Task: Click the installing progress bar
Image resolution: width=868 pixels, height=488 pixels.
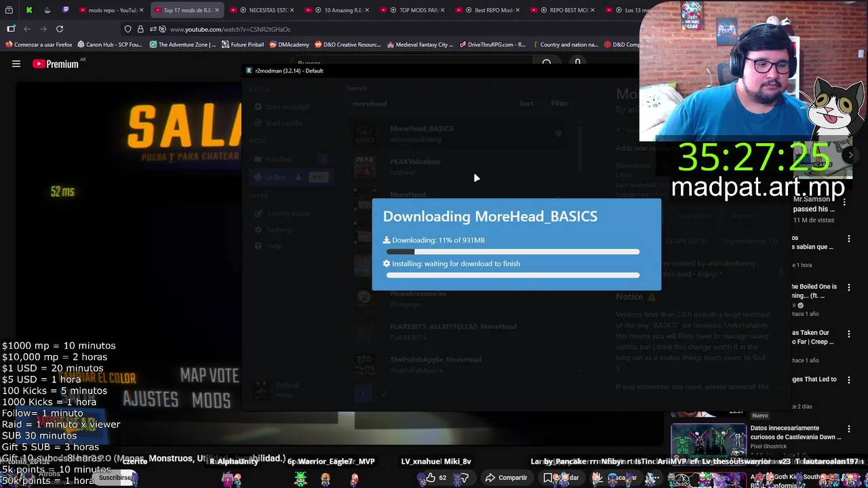Action: point(513,275)
